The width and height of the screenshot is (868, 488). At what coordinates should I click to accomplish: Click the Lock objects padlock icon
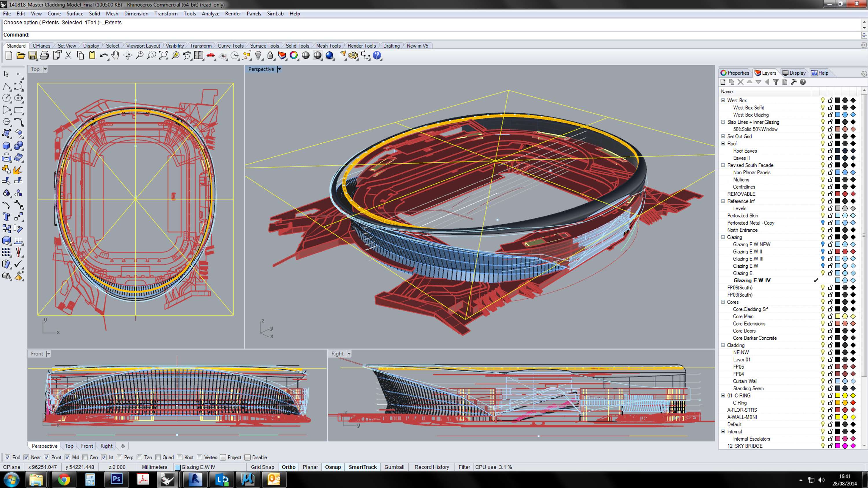click(x=270, y=56)
